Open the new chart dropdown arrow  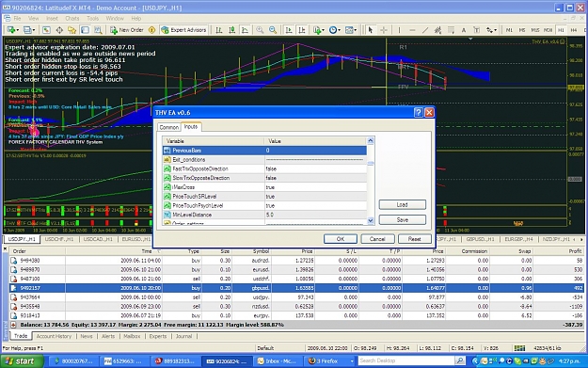pos(17,30)
